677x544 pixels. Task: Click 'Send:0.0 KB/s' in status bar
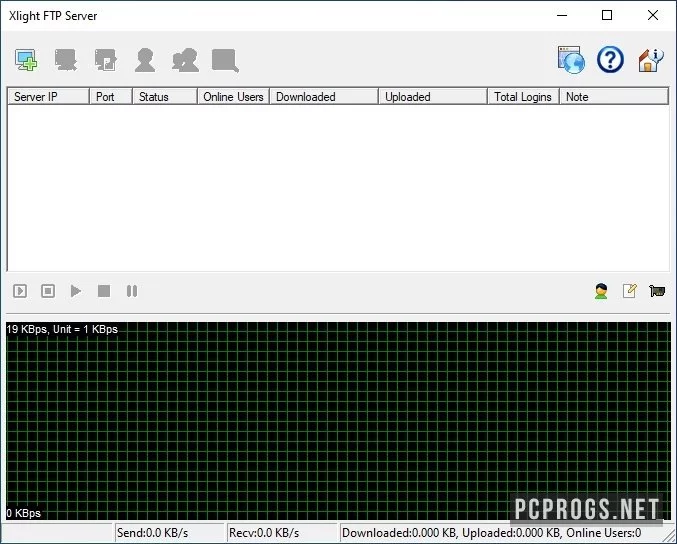pos(152,533)
